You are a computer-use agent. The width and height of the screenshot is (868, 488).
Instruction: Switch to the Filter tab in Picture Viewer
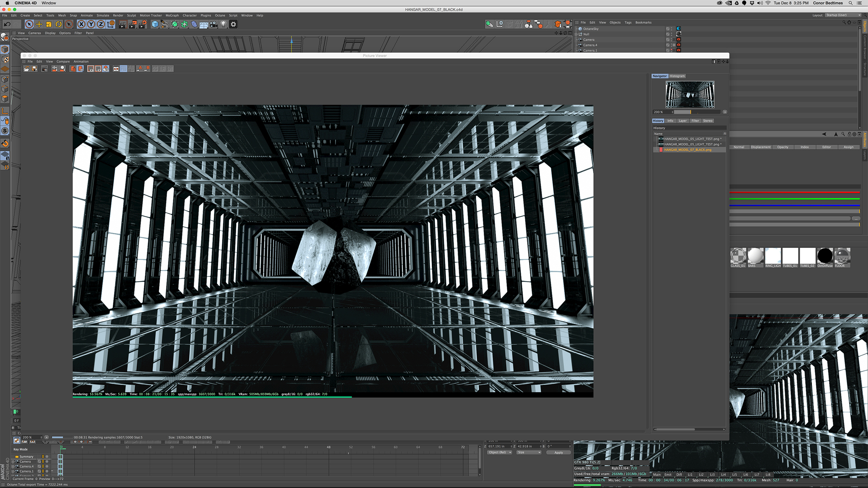695,121
